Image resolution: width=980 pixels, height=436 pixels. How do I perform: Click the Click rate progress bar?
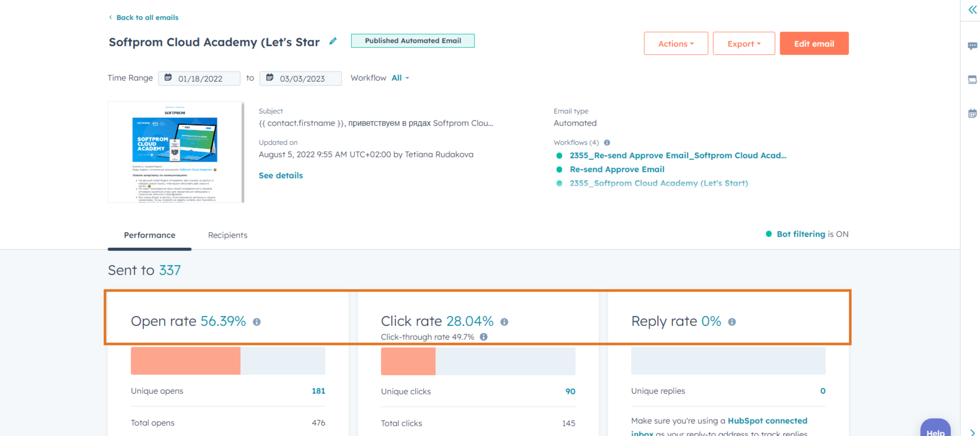pyautogui.click(x=478, y=361)
